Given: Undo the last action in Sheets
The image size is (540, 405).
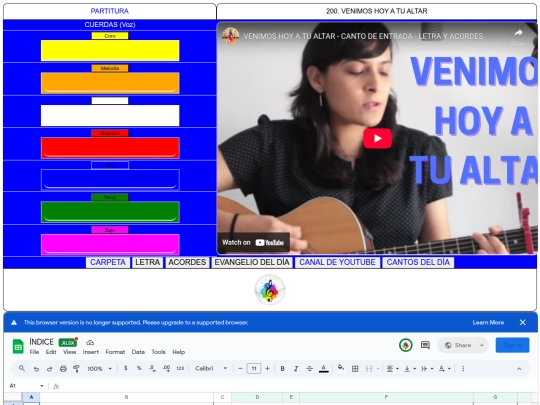Looking at the screenshot, I should pos(36,368).
